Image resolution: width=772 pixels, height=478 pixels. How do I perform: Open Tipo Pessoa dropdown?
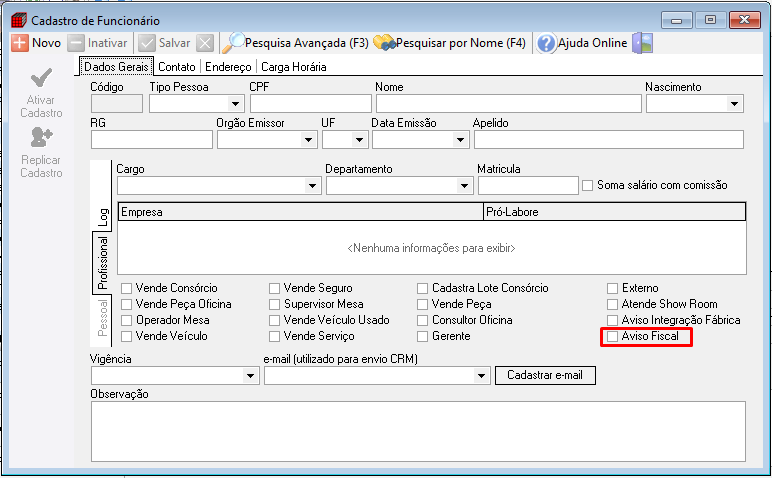coord(235,104)
